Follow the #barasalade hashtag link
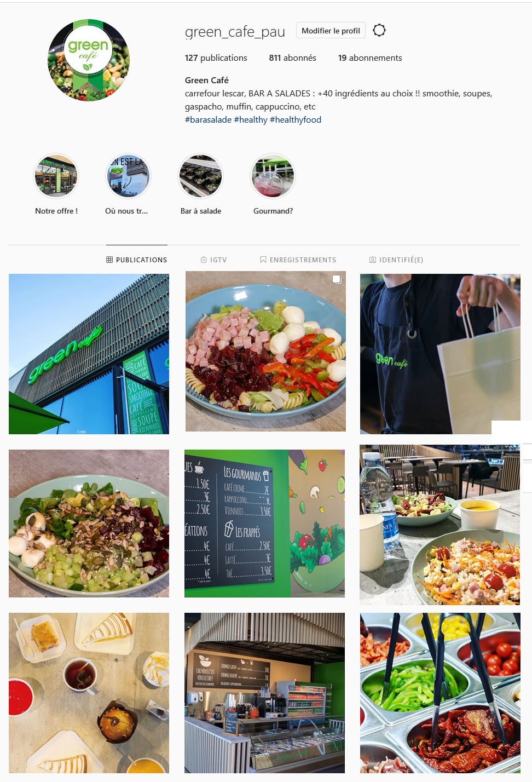This screenshot has height=782, width=532. (x=208, y=119)
